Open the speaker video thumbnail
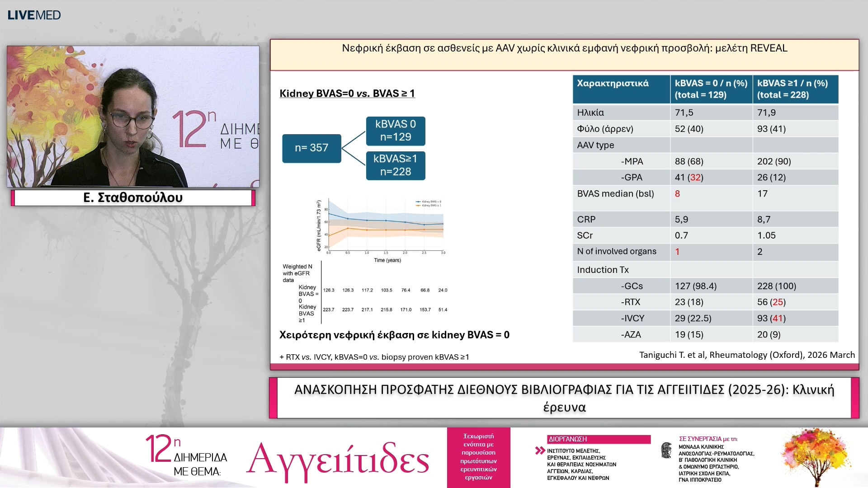 (x=133, y=117)
